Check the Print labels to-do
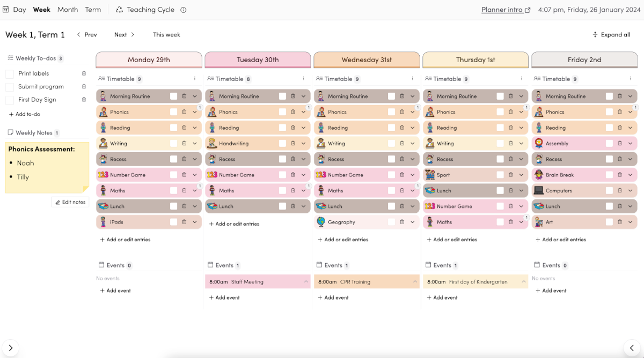Viewport: 644px width, 358px height. point(9,73)
